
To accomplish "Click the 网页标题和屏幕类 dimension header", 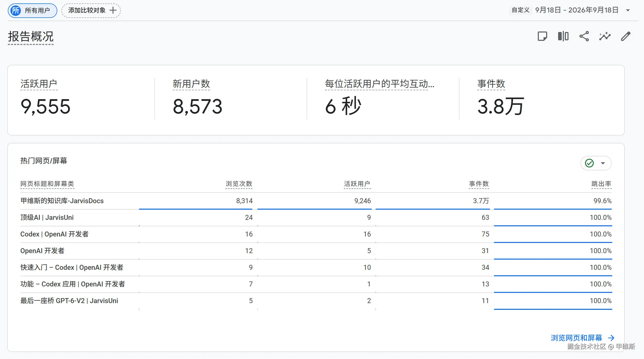I will [47, 184].
